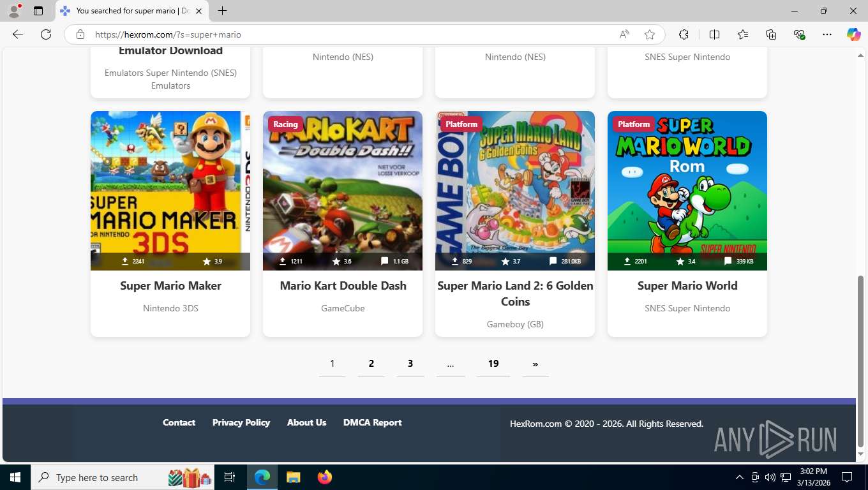Click the Emulator Download title

coord(170,50)
